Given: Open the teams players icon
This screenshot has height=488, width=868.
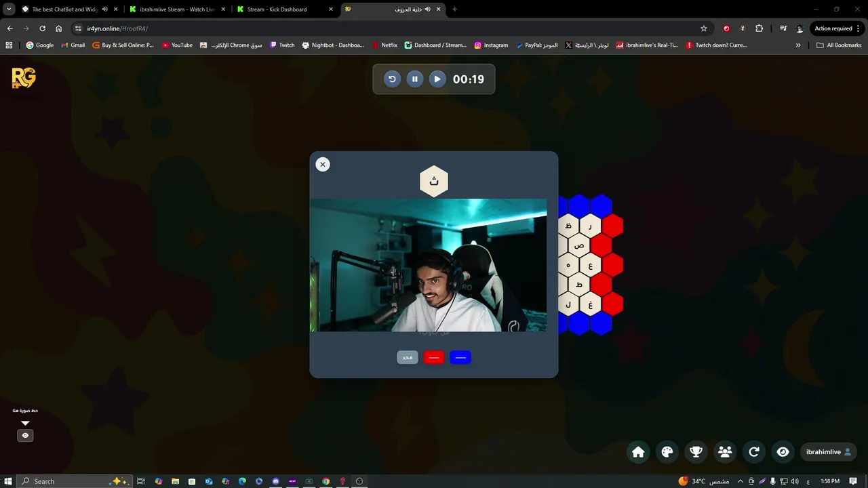Looking at the screenshot, I should [725, 452].
